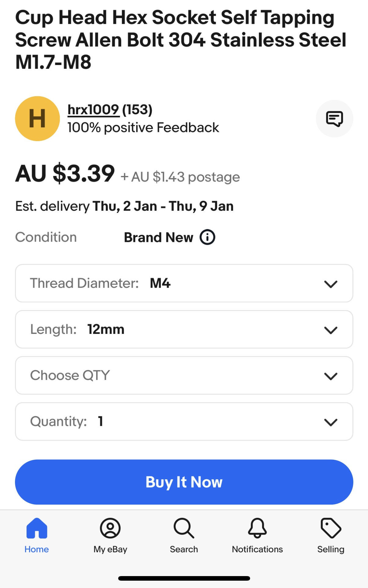Open My eBay profile icon

pos(110,528)
